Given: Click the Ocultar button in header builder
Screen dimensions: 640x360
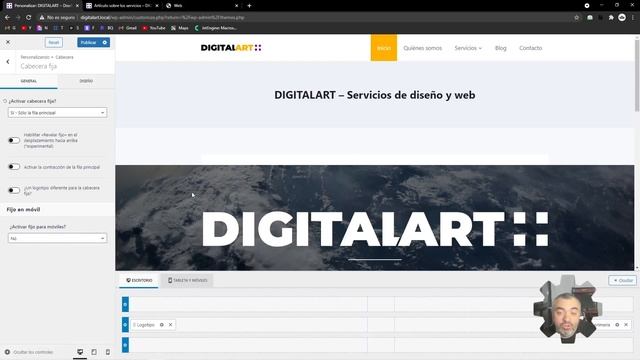Looking at the screenshot, I should click(x=622, y=280).
